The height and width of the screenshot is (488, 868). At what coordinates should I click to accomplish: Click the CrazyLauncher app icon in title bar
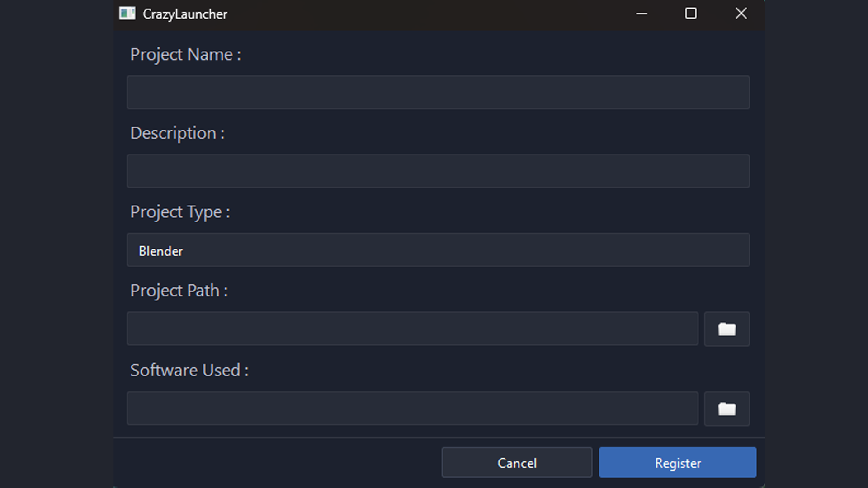point(127,14)
